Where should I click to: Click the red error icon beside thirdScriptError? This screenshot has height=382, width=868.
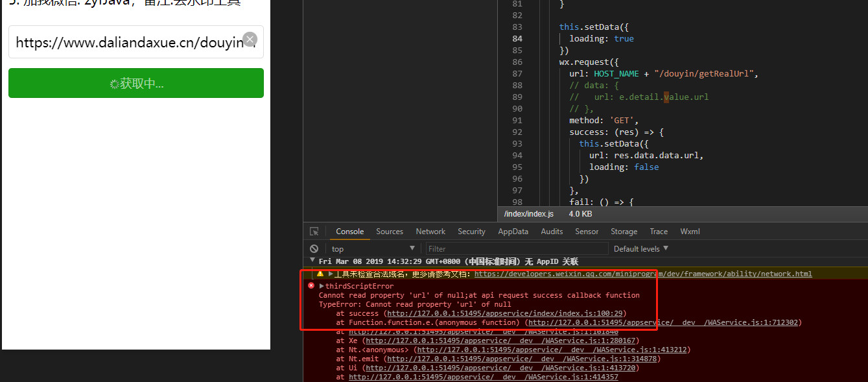tap(311, 285)
